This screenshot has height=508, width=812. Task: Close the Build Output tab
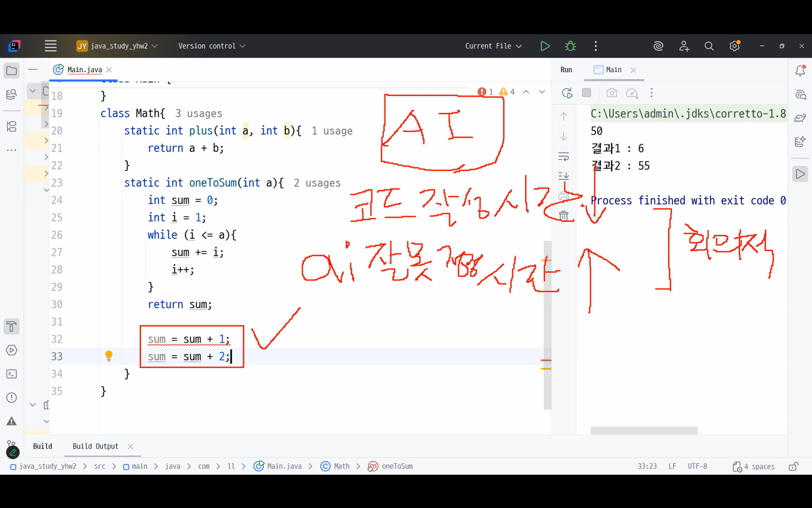(131, 446)
